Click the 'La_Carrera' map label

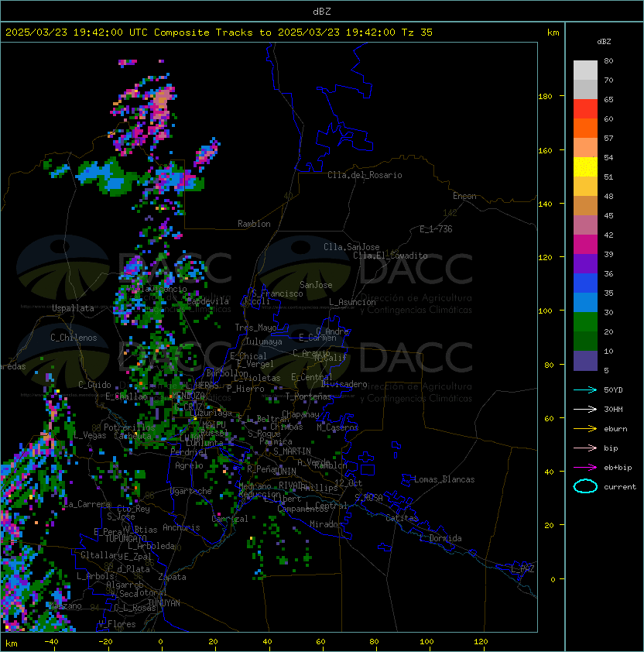(87, 504)
